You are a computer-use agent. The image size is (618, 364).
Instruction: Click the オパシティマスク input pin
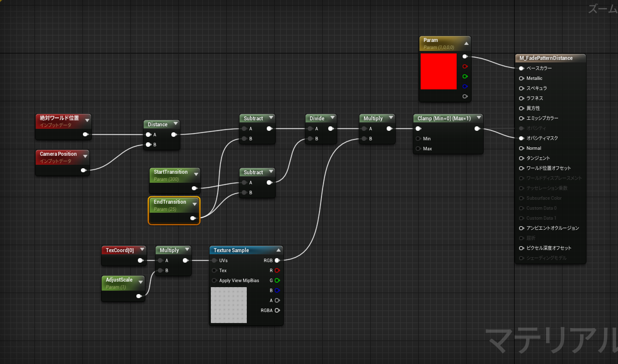pos(522,138)
